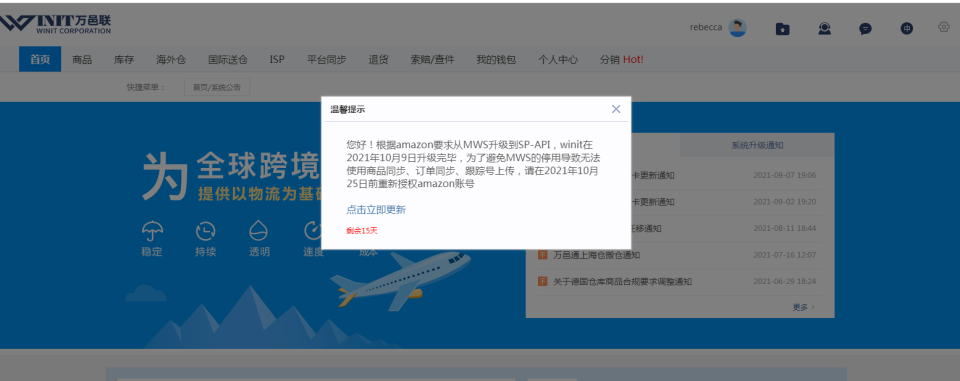
Task: Open the 个人中心 menu
Action: (558, 59)
